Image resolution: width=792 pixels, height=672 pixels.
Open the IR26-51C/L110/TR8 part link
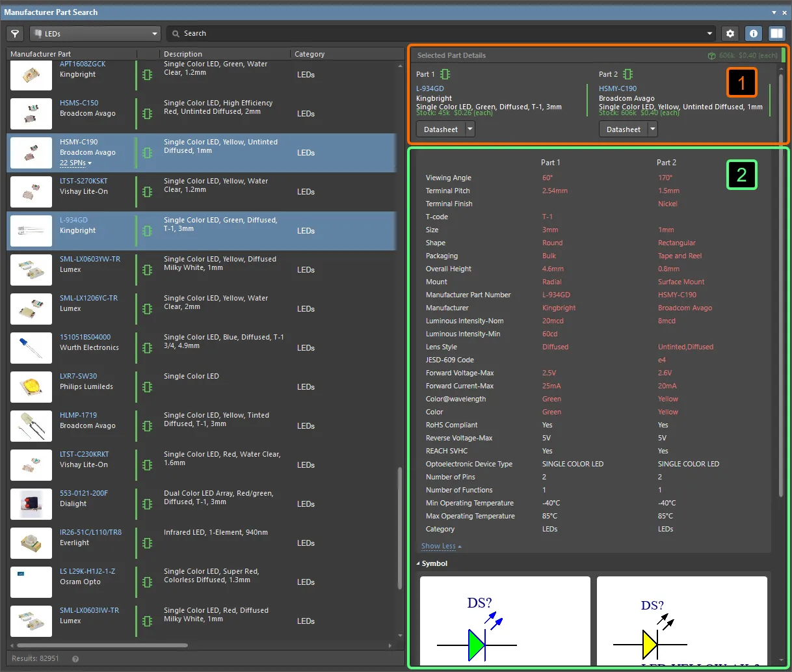click(x=90, y=532)
